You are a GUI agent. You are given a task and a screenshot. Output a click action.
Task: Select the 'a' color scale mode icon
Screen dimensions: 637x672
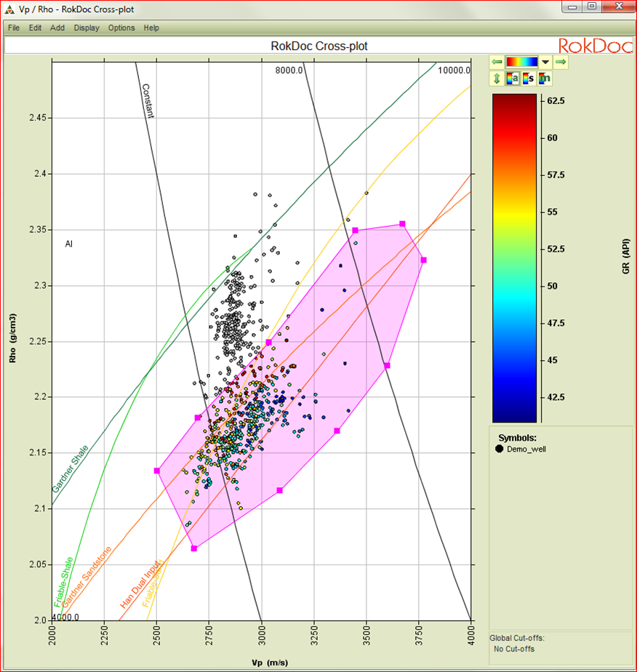tap(512, 79)
